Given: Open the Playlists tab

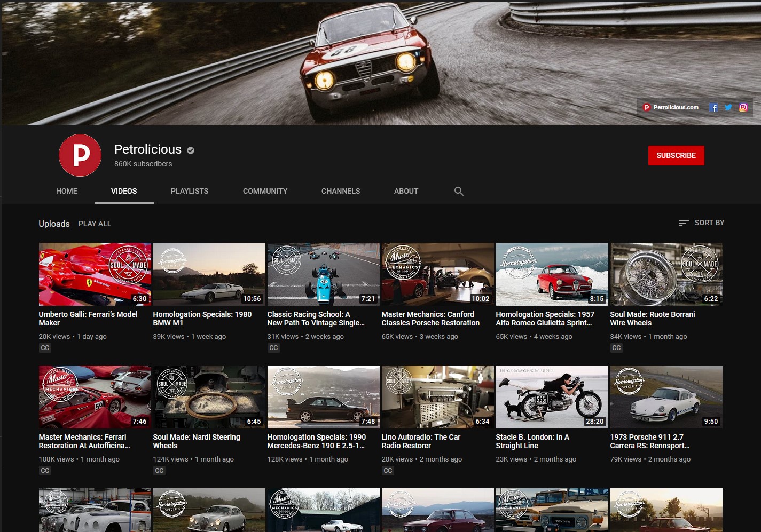Looking at the screenshot, I should pos(190,191).
